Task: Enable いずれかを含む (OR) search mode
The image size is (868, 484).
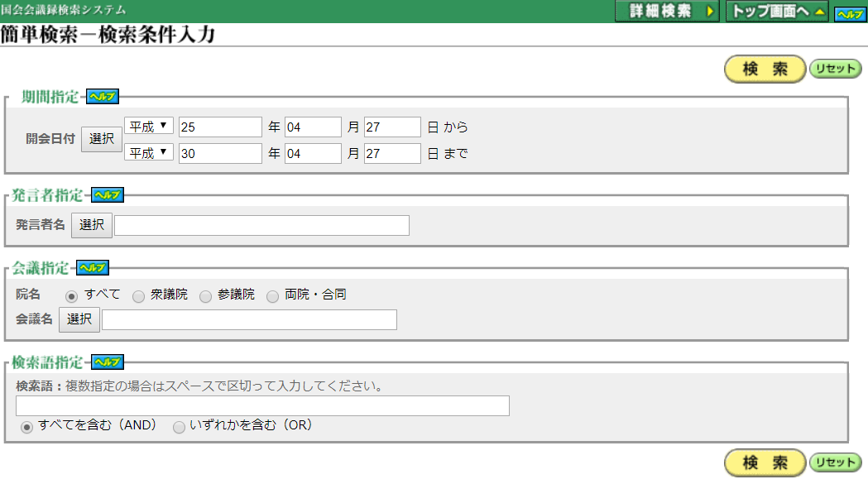Action: pos(179,427)
